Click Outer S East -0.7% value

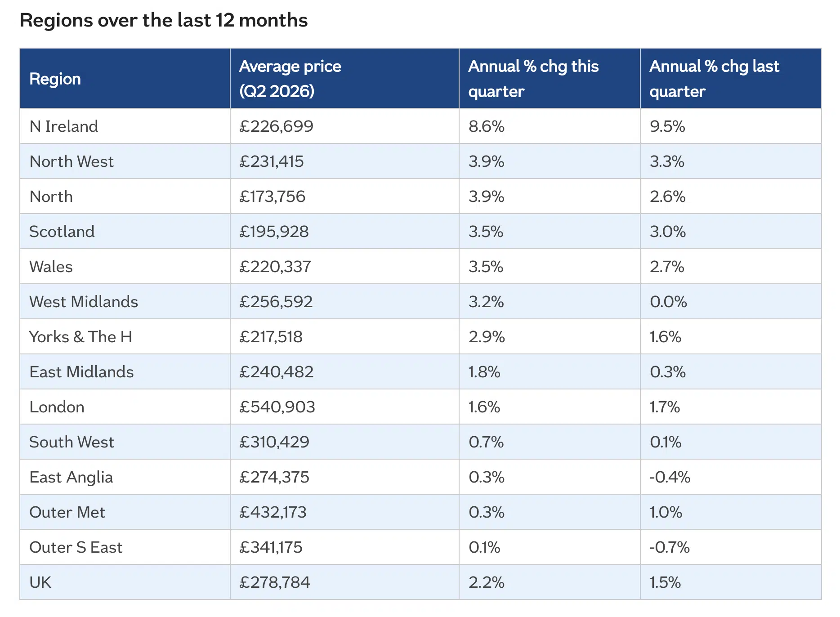pos(670,547)
